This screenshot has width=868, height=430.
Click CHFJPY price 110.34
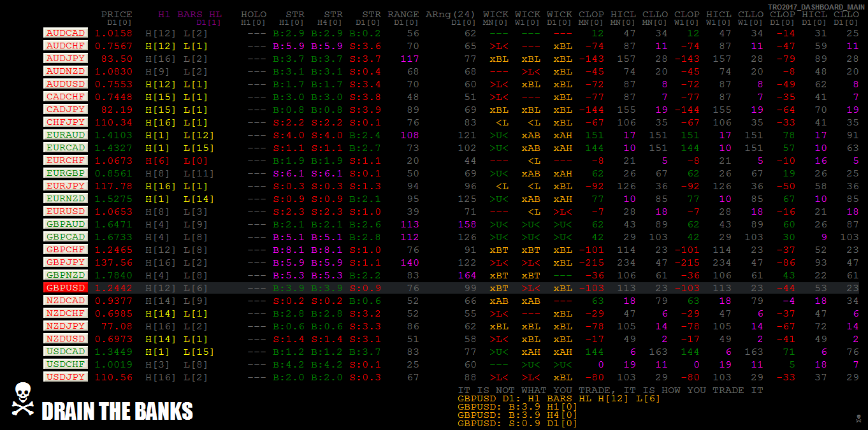[x=113, y=122]
